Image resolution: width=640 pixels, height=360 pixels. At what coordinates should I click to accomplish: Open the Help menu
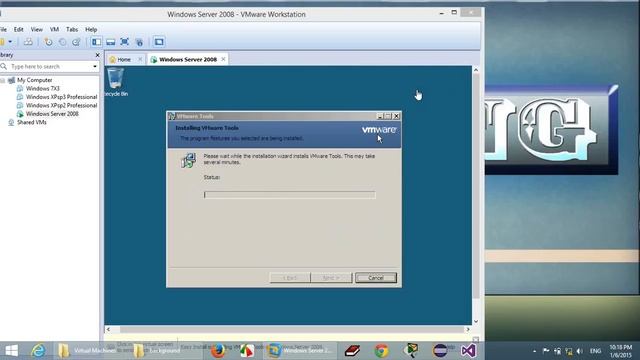91,29
